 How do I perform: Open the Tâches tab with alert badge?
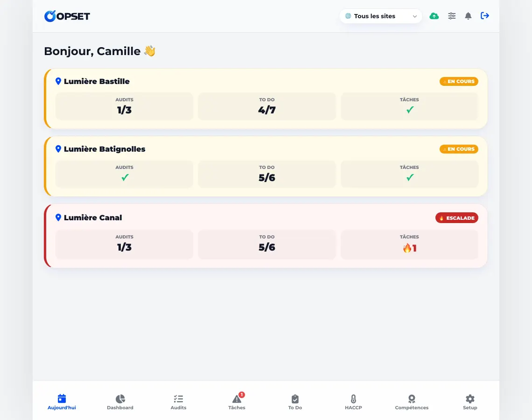(237, 402)
